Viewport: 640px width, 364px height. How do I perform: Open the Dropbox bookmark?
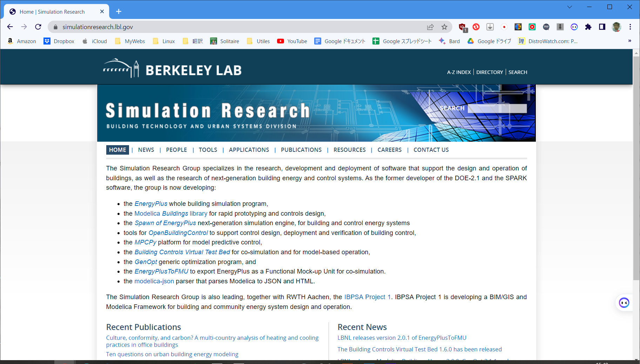pyautogui.click(x=59, y=41)
